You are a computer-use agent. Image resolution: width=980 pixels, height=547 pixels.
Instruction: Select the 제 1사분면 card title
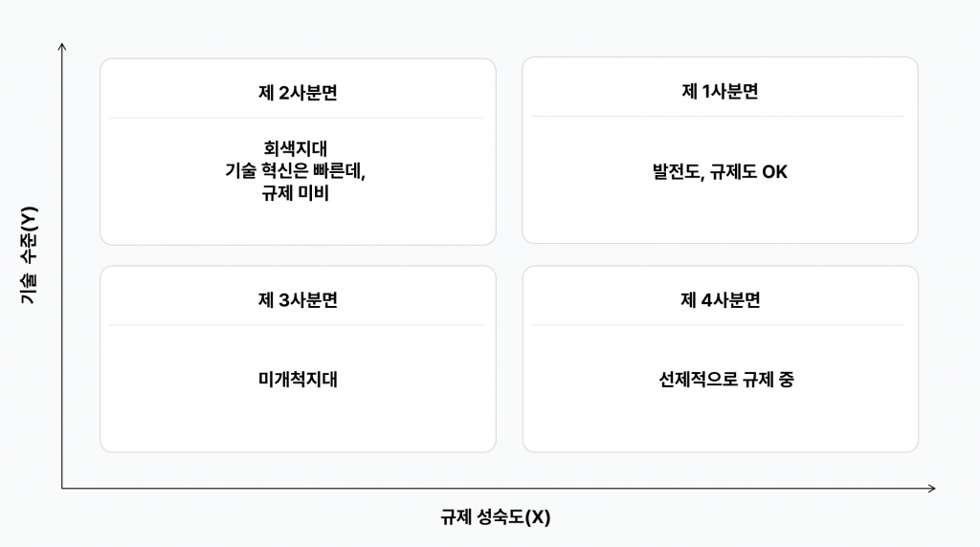[x=720, y=92]
